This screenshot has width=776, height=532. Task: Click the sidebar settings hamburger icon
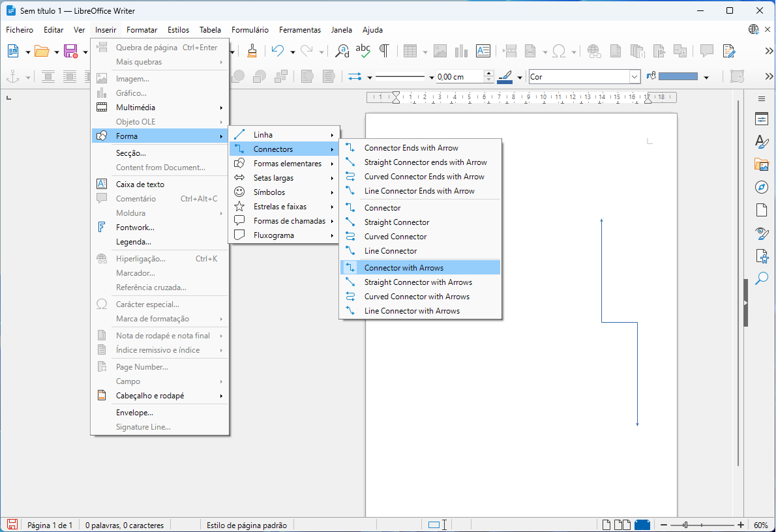[x=762, y=99]
